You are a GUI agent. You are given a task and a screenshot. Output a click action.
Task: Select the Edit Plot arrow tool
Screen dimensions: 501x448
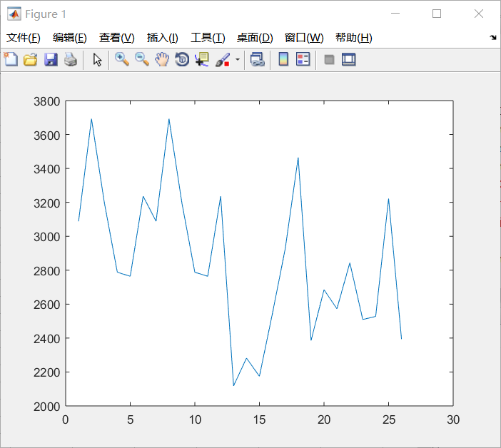[x=97, y=59]
